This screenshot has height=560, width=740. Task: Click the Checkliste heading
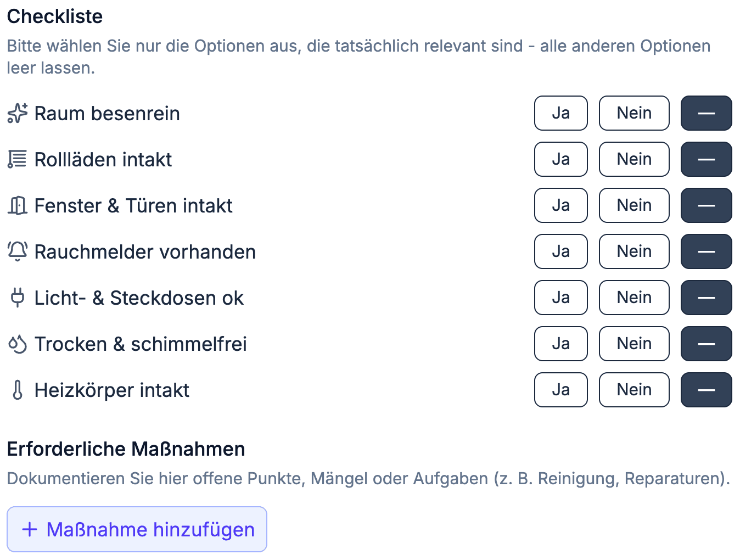click(54, 16)
